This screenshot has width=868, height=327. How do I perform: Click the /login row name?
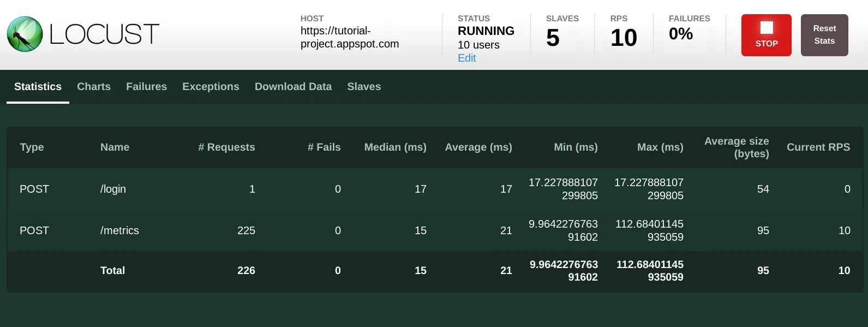coord(113,189)
